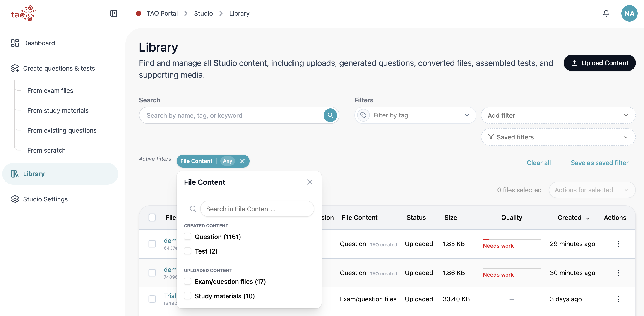
Task: Collapse the sidebar panel toggle icon
Action: [113, 13]
